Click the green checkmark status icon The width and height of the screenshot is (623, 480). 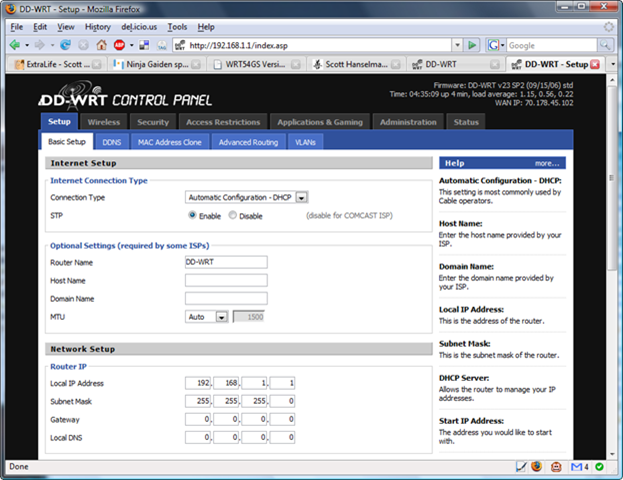pyautogui.click(x=599, y=467)
